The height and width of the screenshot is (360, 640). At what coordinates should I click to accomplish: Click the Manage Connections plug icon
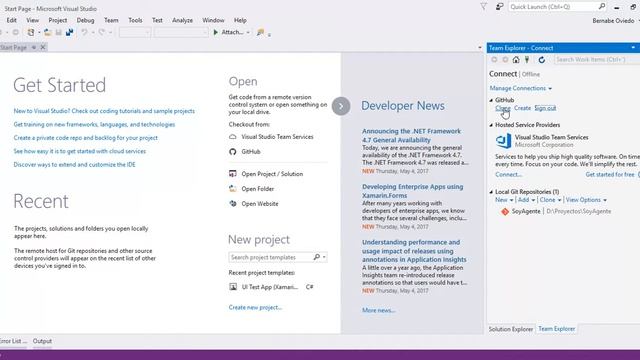(x=527, y=60)
